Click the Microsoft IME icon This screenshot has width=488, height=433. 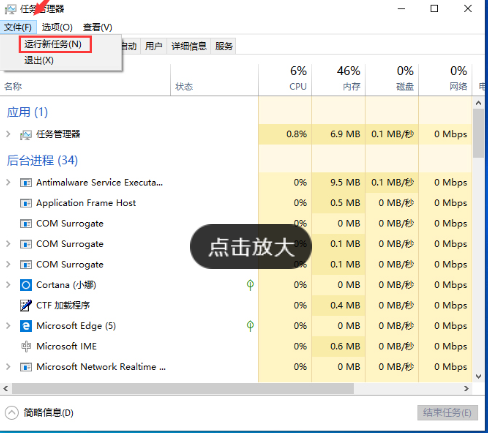(26, 346)
